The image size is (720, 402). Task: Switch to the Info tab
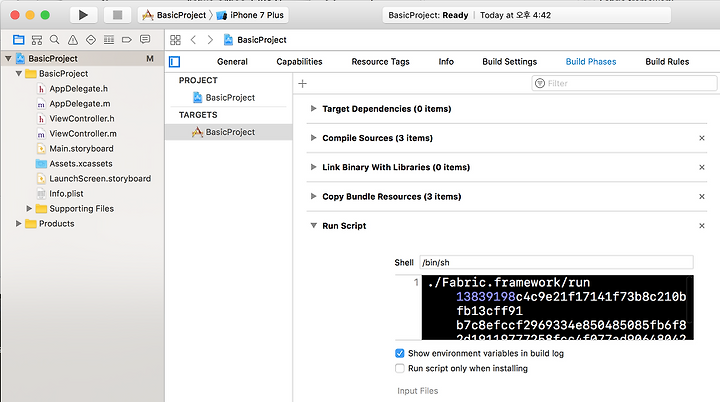tap(446, 62)
